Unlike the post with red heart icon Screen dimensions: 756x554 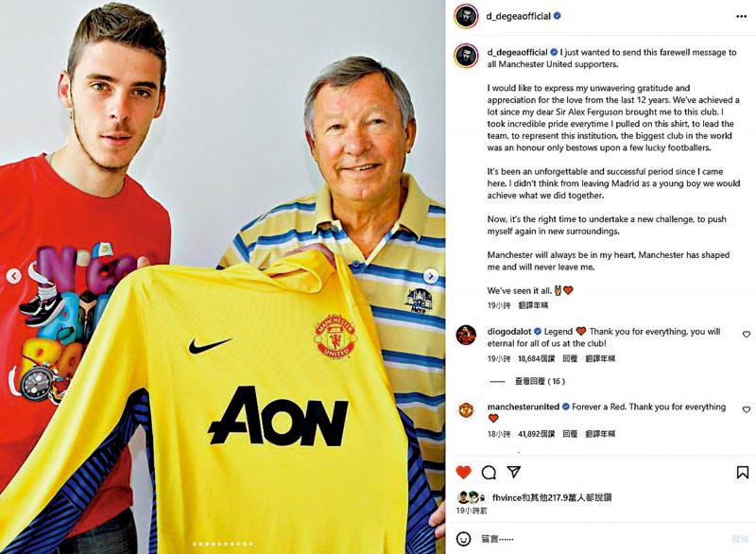tap(463, 472)
